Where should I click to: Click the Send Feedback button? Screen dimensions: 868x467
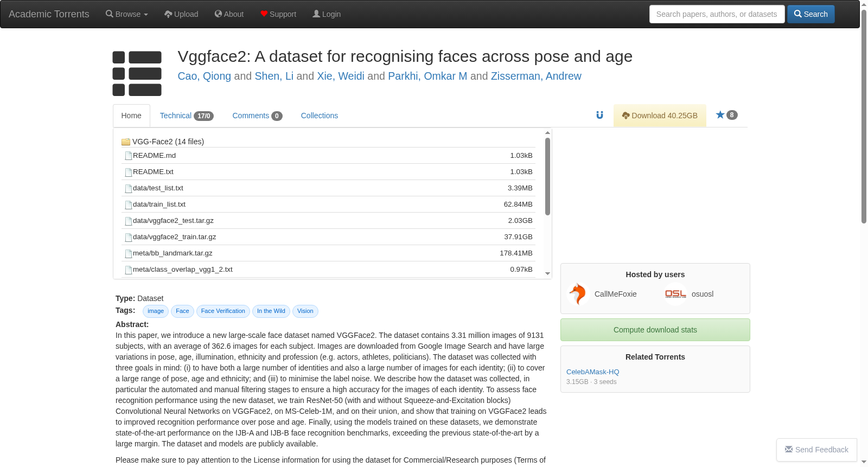(816, 450)
